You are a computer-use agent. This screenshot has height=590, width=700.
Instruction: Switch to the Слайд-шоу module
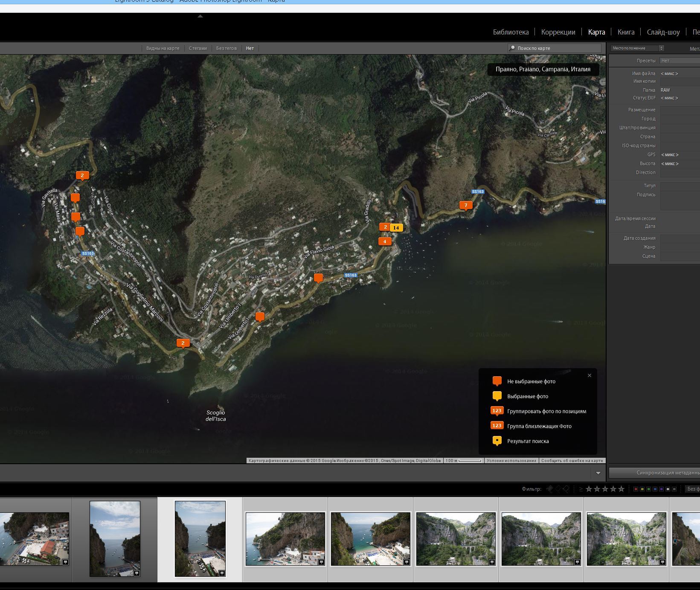[x=663, y=32]
